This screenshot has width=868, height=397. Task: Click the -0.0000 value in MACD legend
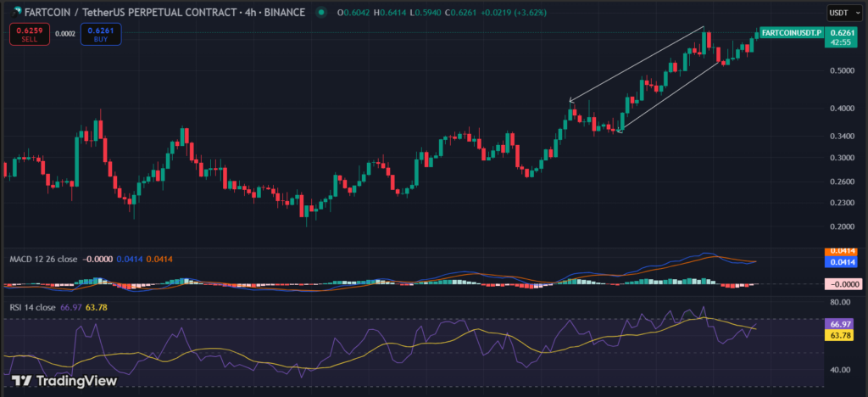pos(98,259)
